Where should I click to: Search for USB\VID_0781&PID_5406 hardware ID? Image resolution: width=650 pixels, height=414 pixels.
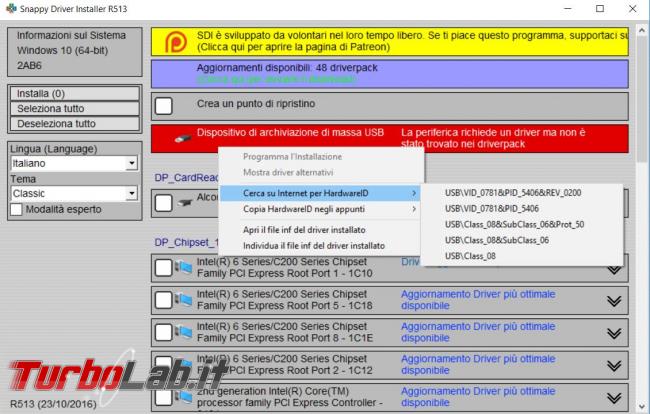492,208
